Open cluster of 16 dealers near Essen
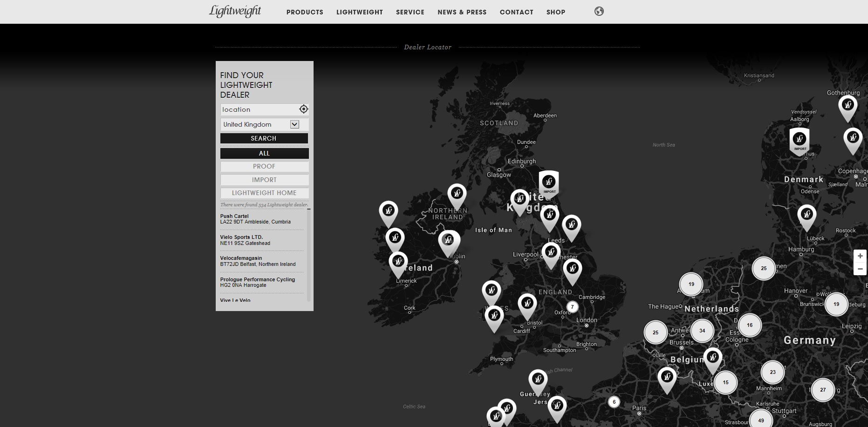 tap(750, 325)
